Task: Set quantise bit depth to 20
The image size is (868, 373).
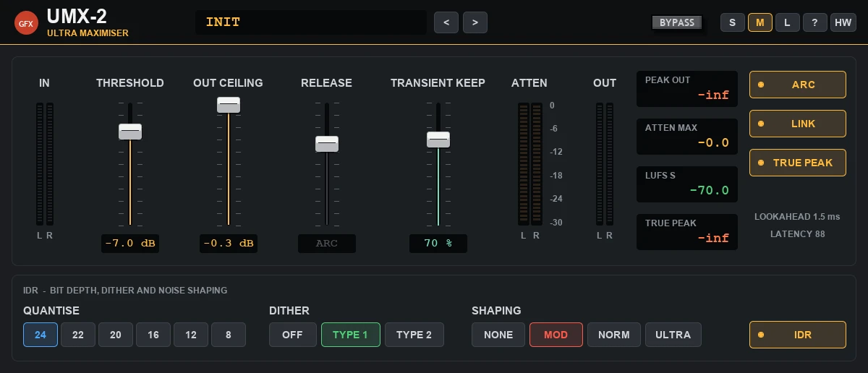Action: click(116, 335)
